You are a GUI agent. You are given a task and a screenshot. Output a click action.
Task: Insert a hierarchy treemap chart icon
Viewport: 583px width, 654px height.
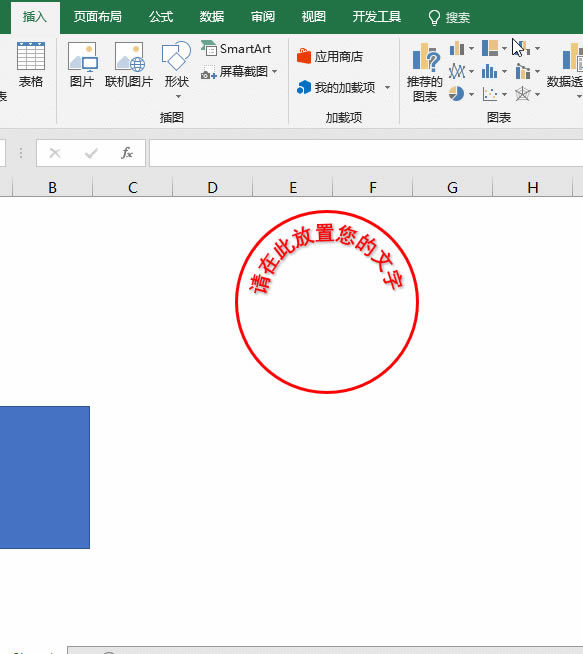pyautogui.click(x=490, y=48)
